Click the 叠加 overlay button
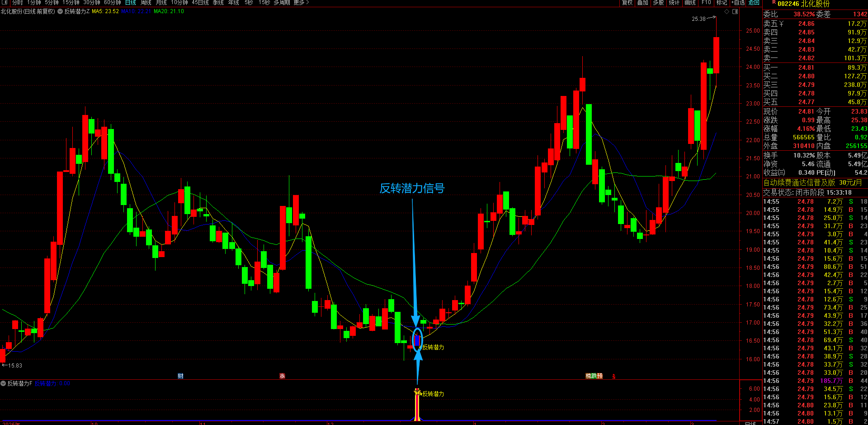The width and height of the screenshot is (868, 425). point(642,2)
